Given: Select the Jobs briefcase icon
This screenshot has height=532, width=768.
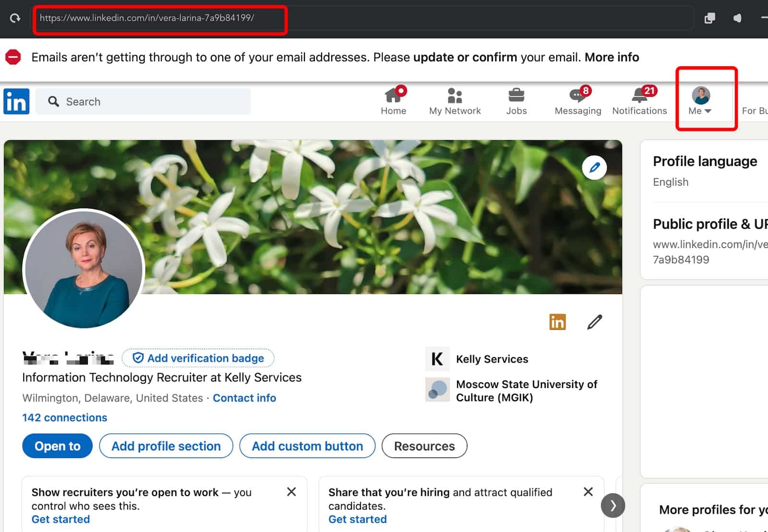Looking at the screenshot, I should pyautogui.click(x=516, y=95).
